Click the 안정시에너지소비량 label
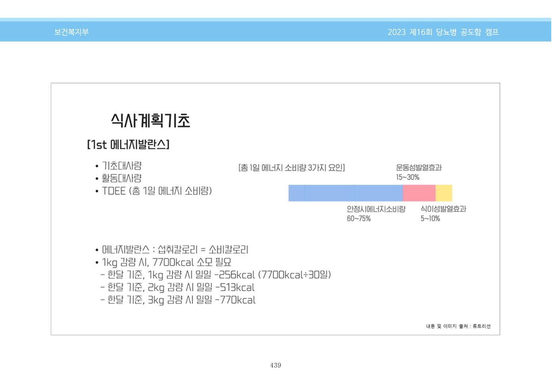This screenshot has height=392, width=555. [376, 209]
